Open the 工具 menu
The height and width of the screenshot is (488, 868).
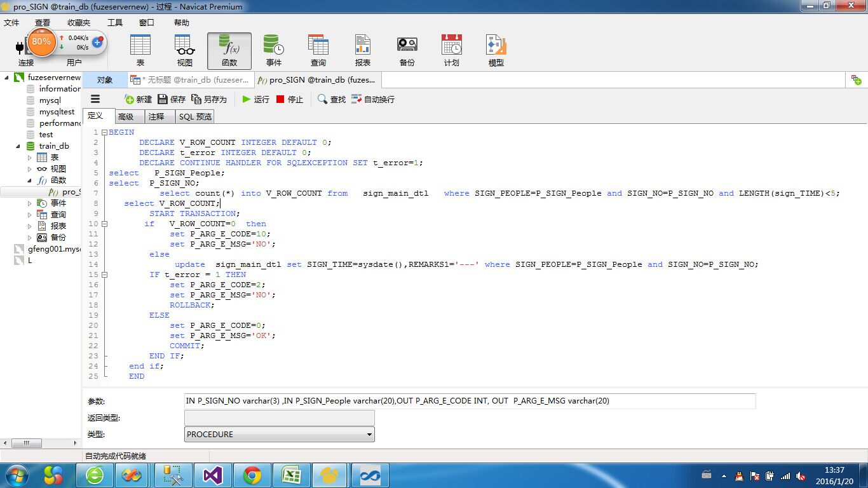[x=115, y=23]
